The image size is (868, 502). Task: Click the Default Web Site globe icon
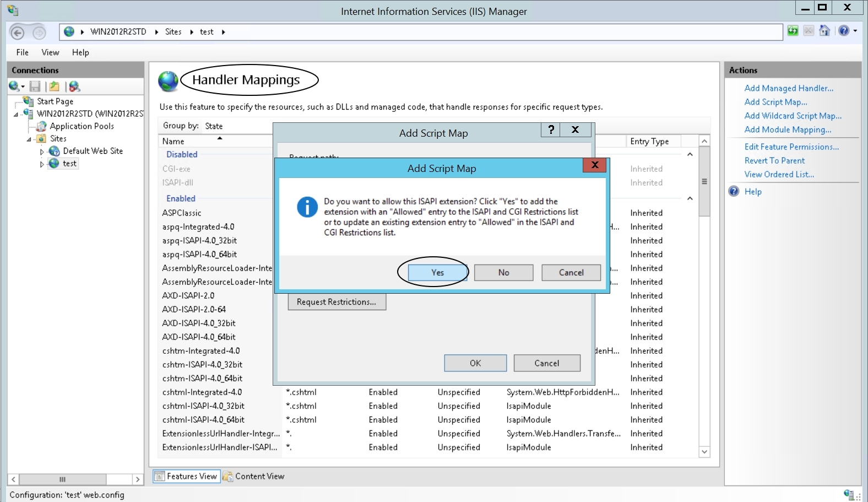click(54, 151)
